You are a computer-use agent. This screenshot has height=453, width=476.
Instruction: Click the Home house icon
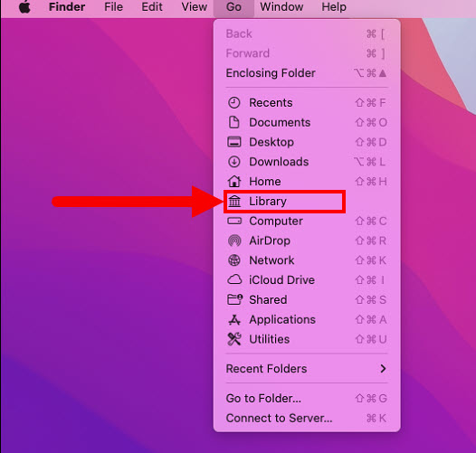[234, 181]
